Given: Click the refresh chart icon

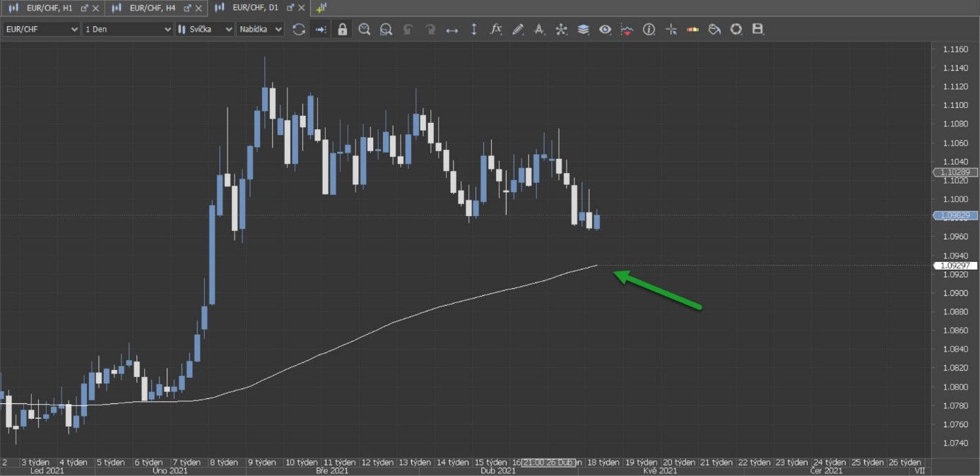Looking at the screenshot, I should pos(299,29).
